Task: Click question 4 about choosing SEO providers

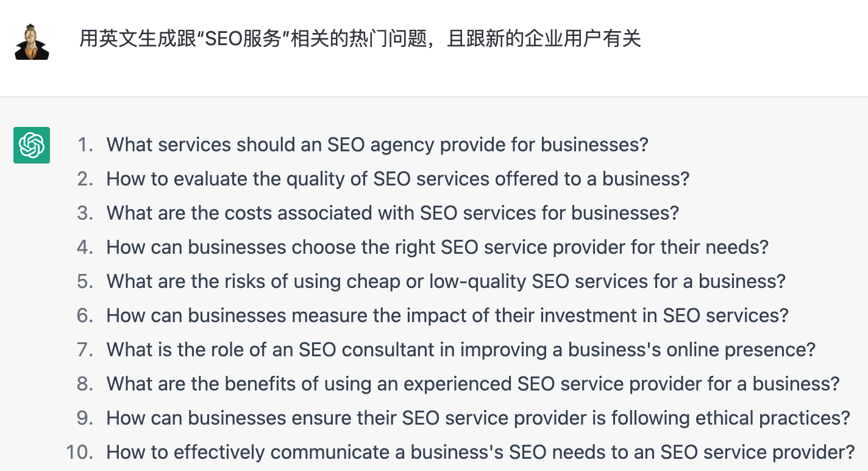Action: [x=436, y=247]
